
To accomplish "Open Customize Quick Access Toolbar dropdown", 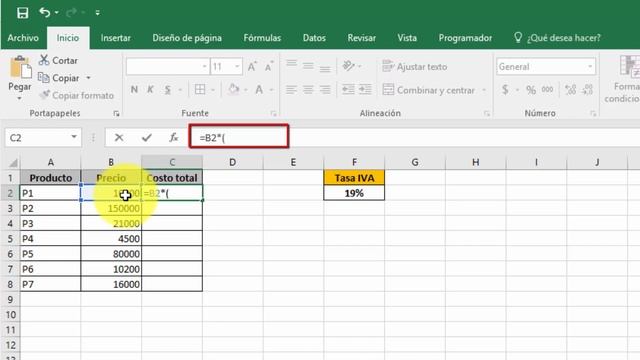I will coord(98,13).
